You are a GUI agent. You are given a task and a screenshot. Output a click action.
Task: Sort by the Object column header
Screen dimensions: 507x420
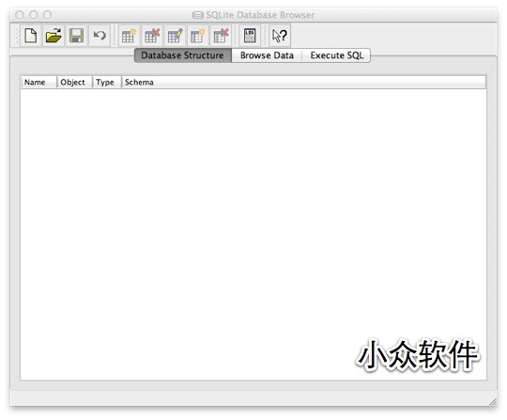pyautogui.click(x=75, y=82)
